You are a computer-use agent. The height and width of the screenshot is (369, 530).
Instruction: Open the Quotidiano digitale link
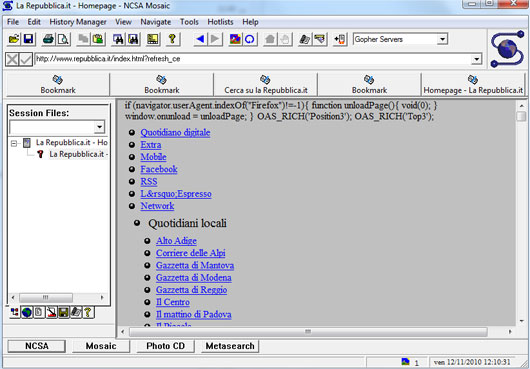point(175,132)
